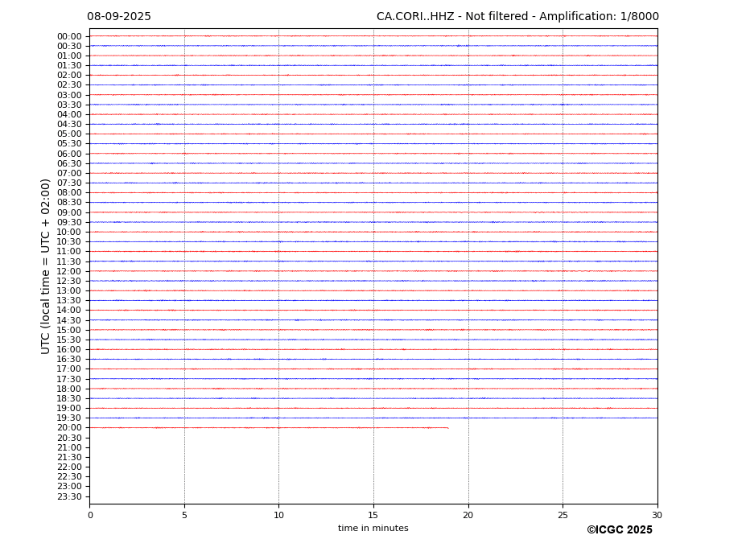Image resolution: width=746 pixels, height=560 pixels.
Task: Select the 16:00 time row label
Action: pos(69,350)
